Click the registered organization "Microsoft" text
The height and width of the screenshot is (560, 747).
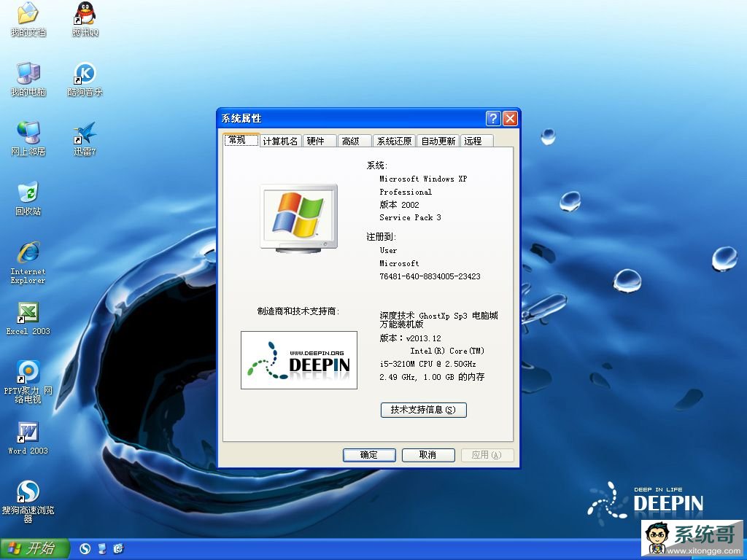pos(399,263)
